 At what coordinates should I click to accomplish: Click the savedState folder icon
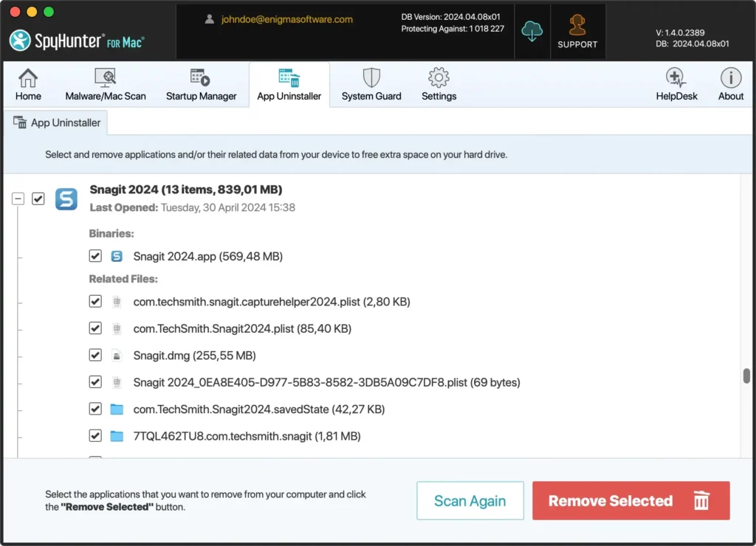pyautogui.click(x=117, y=409)
